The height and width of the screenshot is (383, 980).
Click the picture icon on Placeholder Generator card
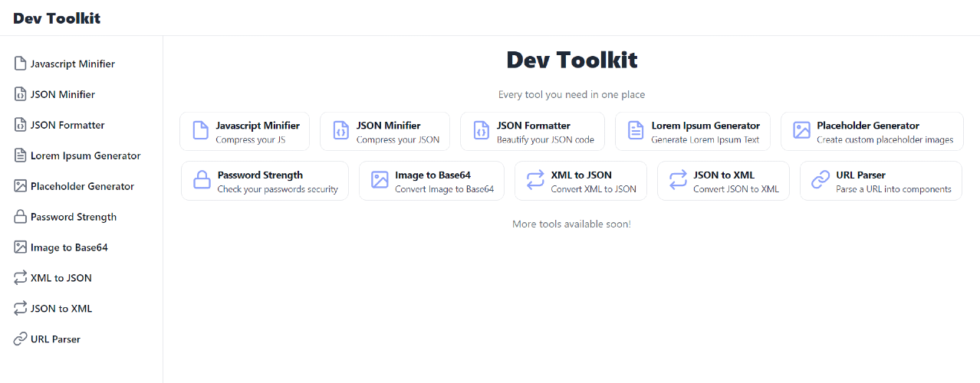(x=801, y=130)
